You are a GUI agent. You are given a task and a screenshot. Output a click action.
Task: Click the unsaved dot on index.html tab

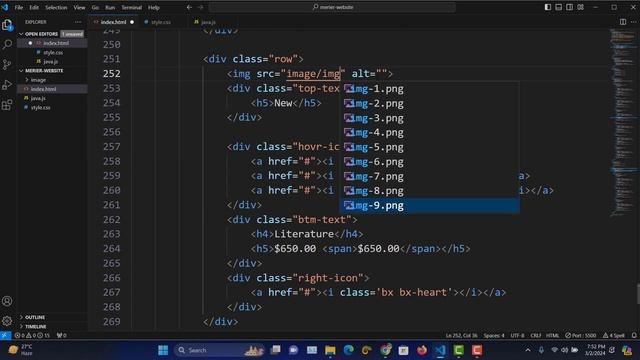pos(132,22)
